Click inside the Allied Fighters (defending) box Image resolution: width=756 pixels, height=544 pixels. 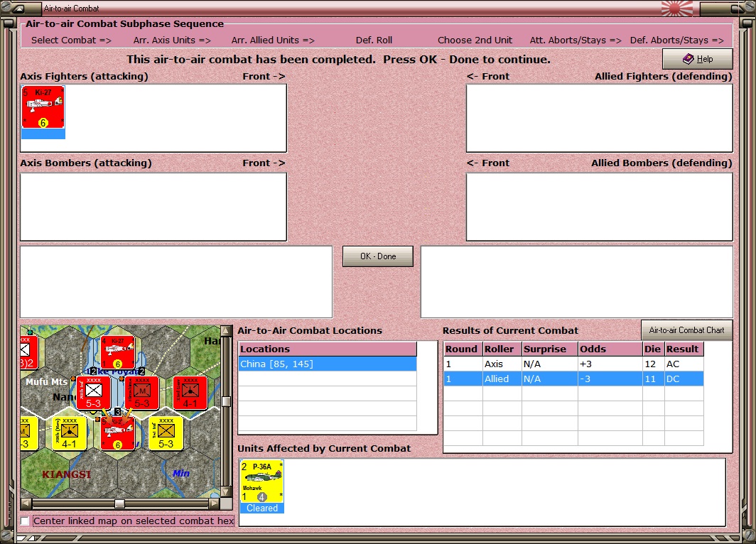click(599, 118)
